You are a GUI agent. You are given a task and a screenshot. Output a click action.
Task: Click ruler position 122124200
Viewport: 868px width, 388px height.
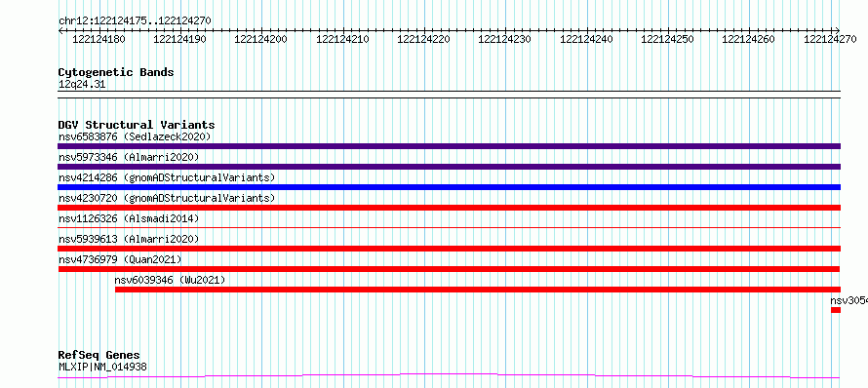261,39
